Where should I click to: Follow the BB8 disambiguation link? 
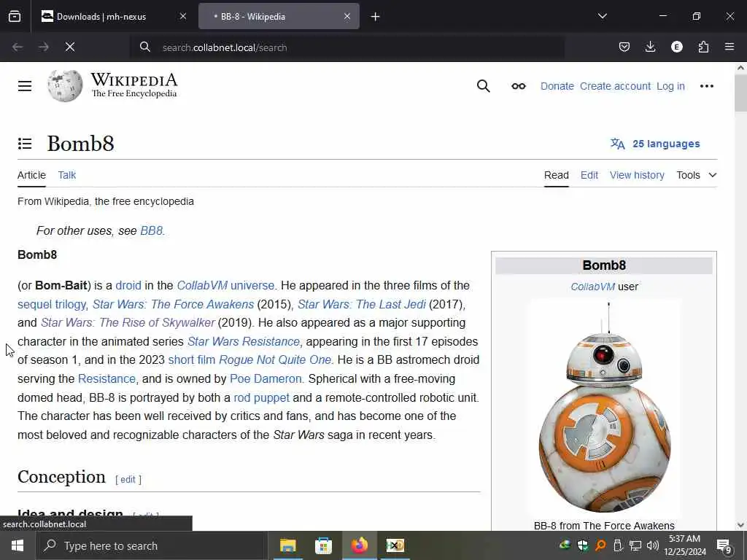coord(152,230)
